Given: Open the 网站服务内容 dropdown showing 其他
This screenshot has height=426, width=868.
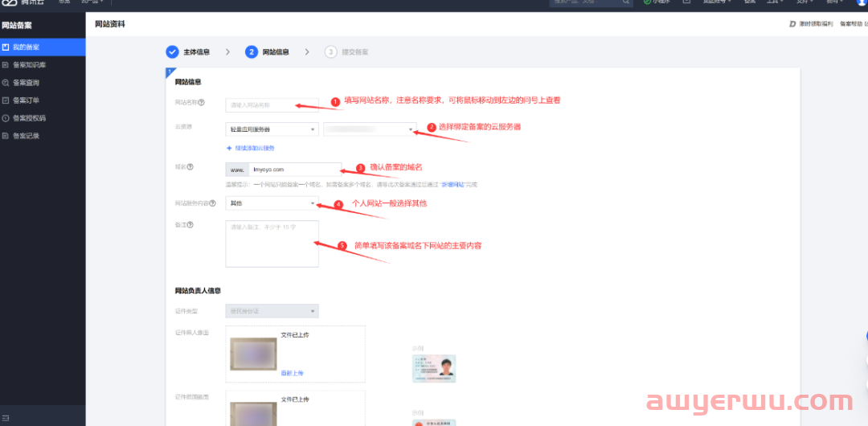Looking at the screenshot, I should 272,203.
